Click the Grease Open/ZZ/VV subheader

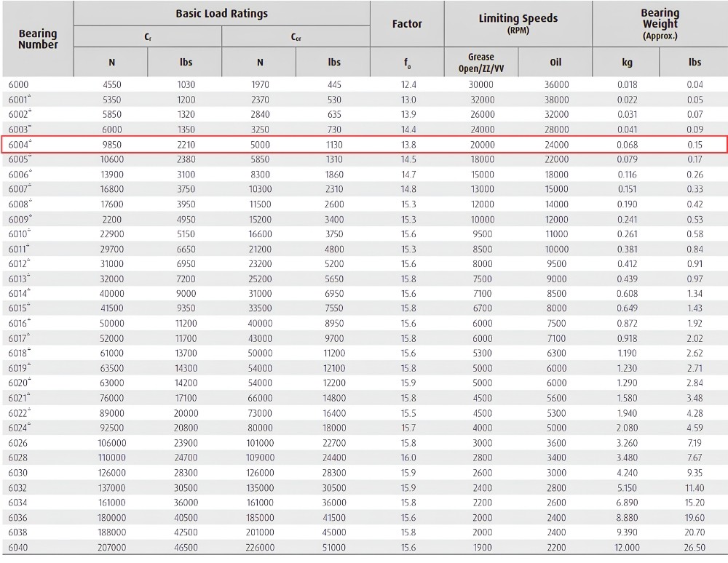coord(481,63)
